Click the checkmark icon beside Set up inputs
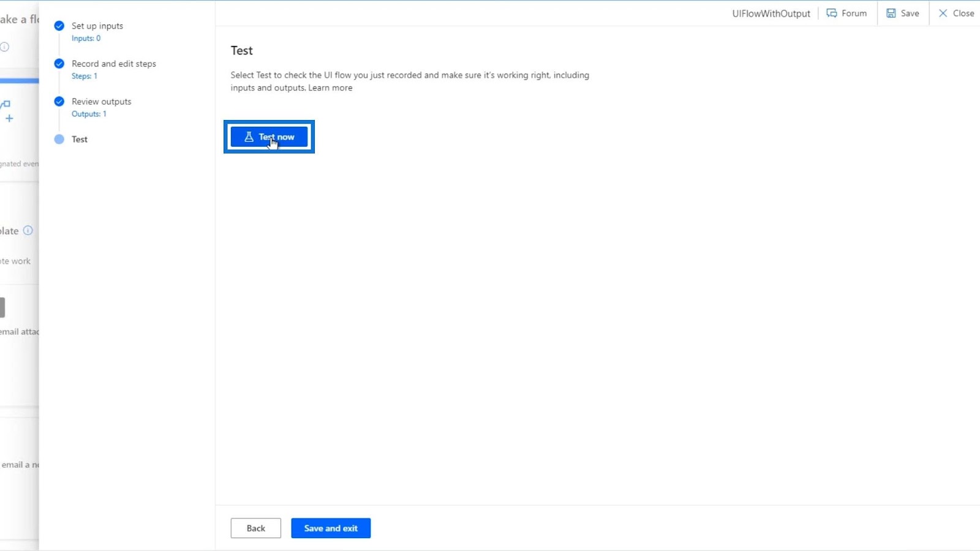This screenshot has width=980, height=551. tap(59, 26)
